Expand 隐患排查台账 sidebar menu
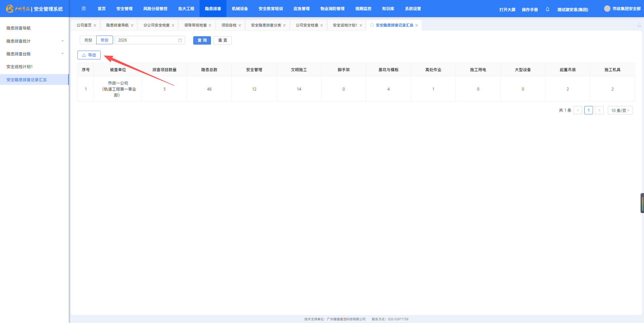 (x=34, y=54)
